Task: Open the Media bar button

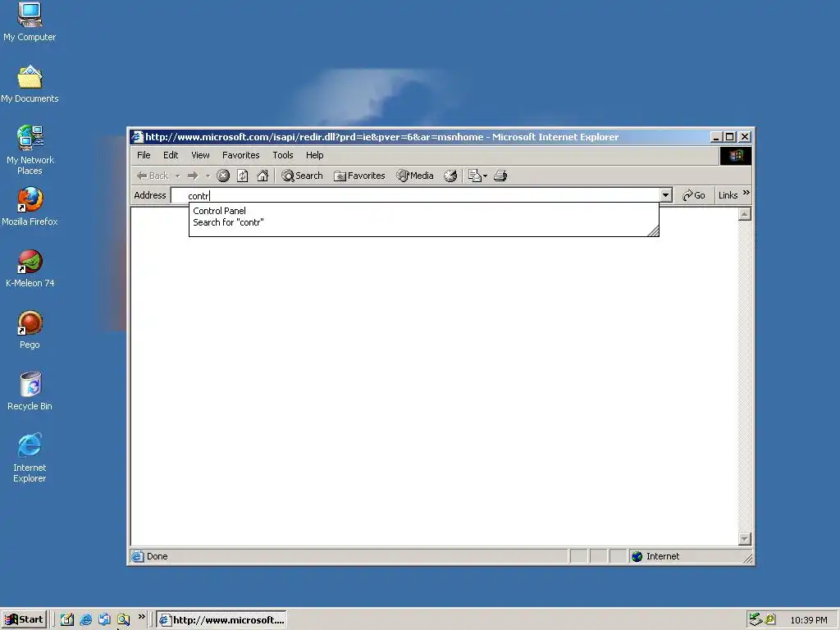Action: click(x=414, y=176)
